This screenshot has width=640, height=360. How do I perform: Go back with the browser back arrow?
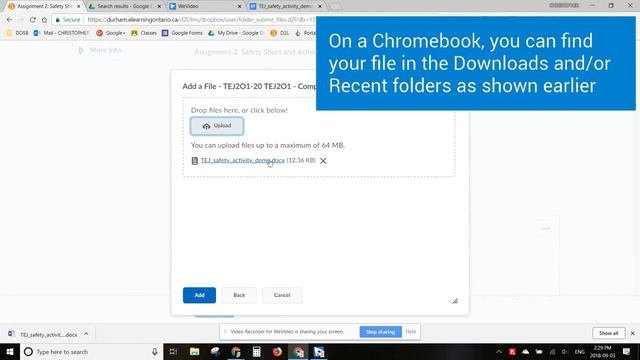click(x=9, y=20)
